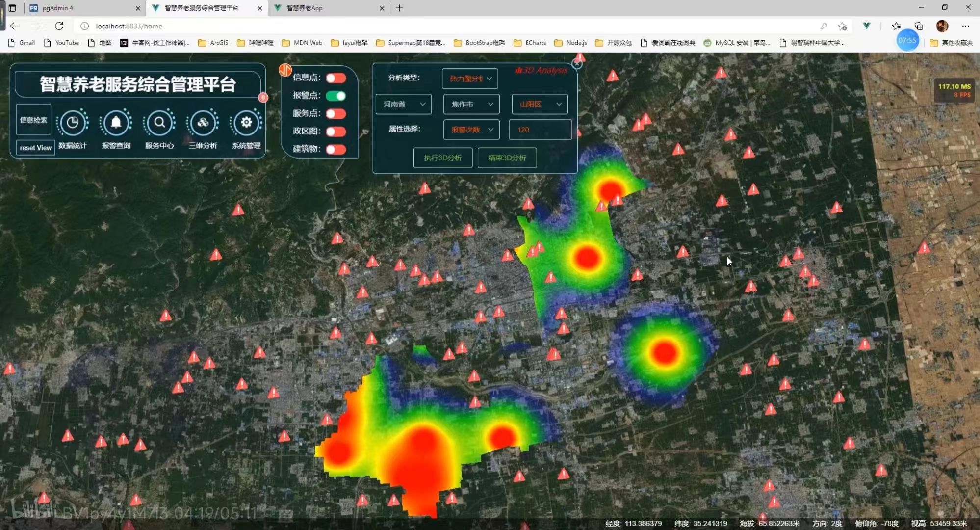Close the 3D Analysis panel
This screenshot has height=530, width=980.
point(577,64)
